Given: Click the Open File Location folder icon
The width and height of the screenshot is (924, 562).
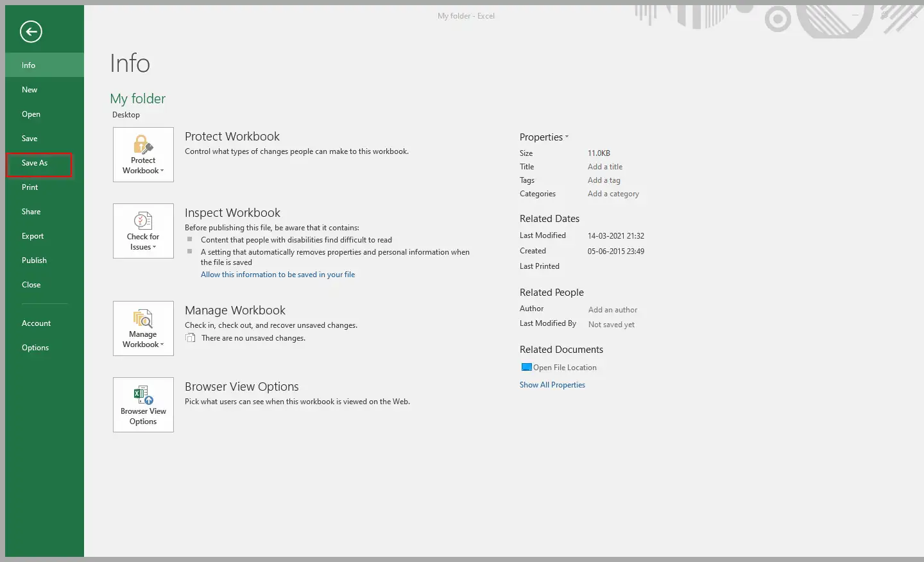Looking at the screenshot, I should coord(526,368).
